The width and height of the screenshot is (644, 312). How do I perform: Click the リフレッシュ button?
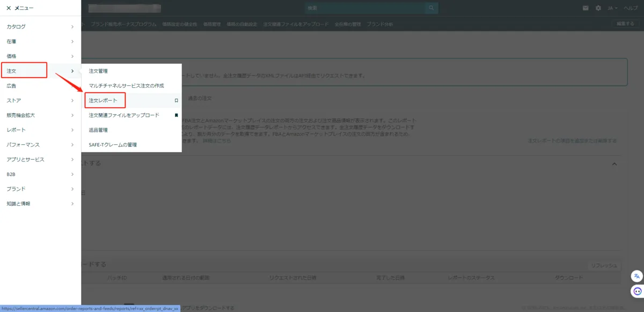(x=604, y=265)
